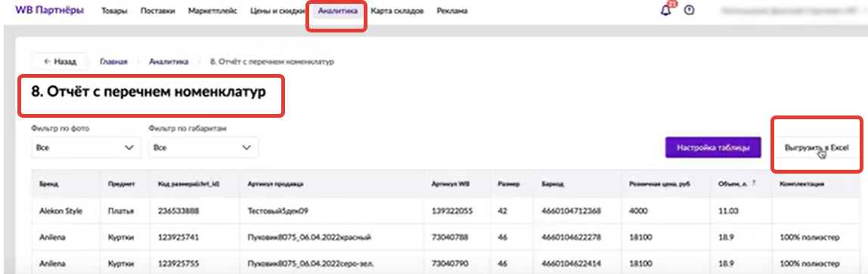
Task: Click Выгрузить в Excel button
Action: click(x=817, y=147)
